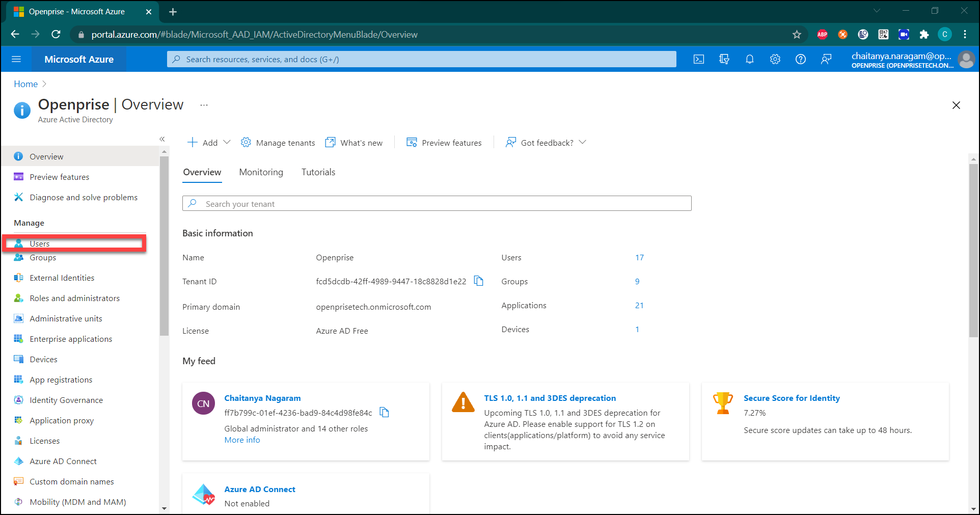
Task: Open the users count link 17
Action: pos(639,258)
